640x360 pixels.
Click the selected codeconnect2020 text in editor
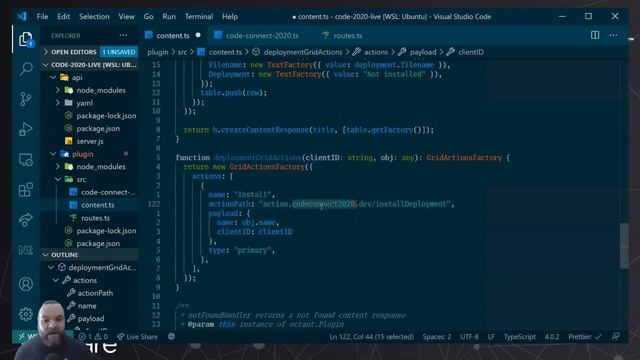point(324,204)
